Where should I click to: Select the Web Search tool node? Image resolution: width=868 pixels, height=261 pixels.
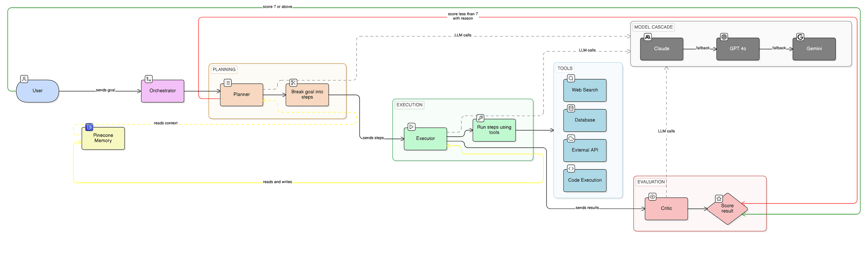[x=585, y=90]
